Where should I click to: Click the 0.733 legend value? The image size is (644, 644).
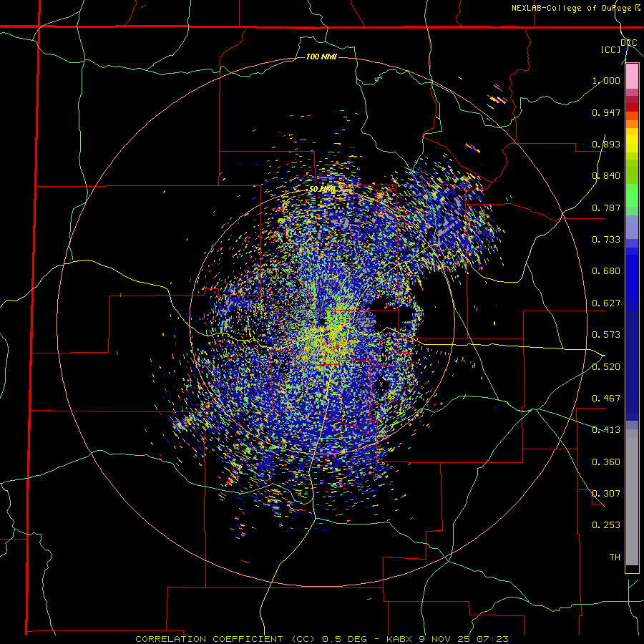(606, 240)
